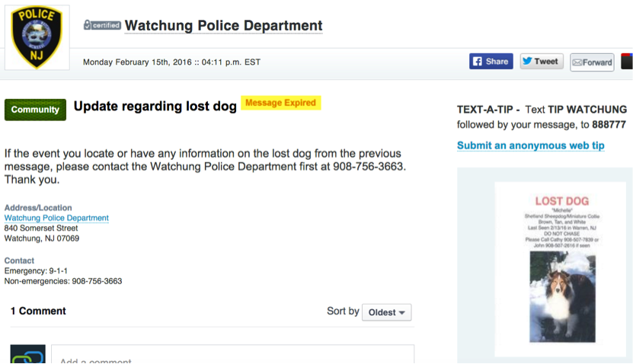Forward the message by email
Viewport: 633px width, 364px height.
pyautogui.click(x=592, y=62)
